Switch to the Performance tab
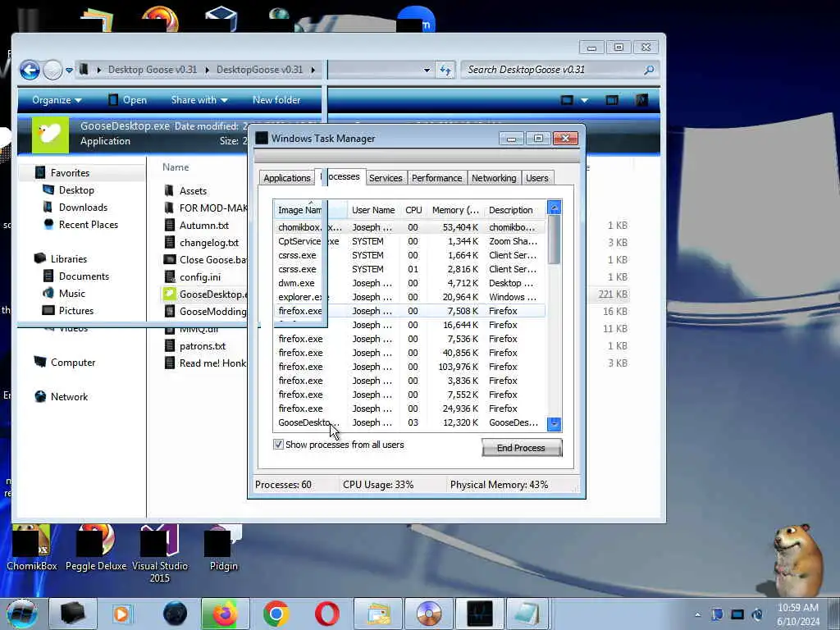840x630 pixels. [436, 178]
